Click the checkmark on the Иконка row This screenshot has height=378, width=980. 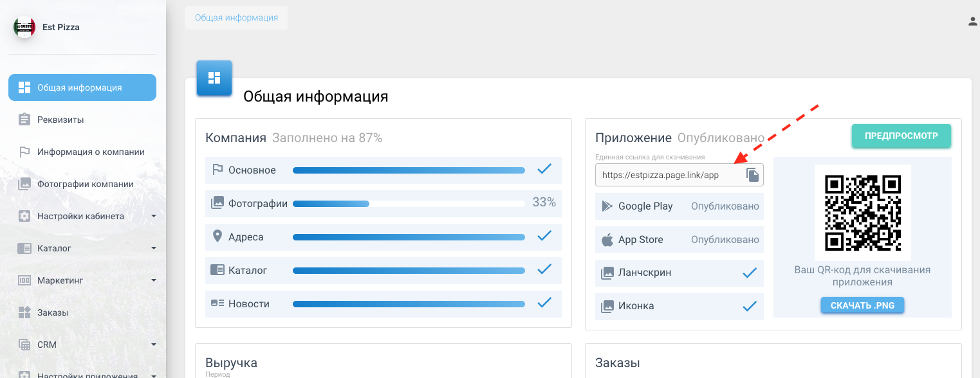(749, 306)
